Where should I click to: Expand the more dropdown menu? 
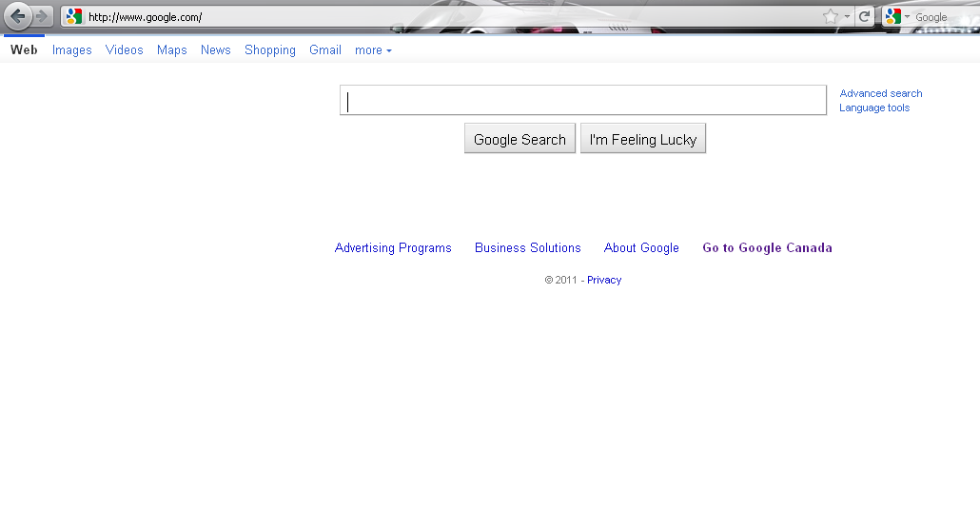coord(373,50)
